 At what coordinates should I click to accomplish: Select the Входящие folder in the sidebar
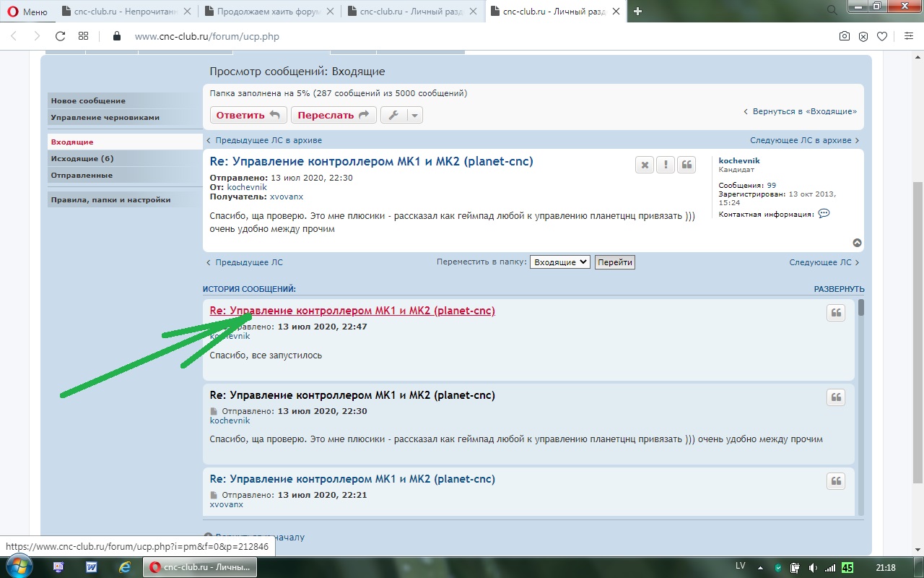(124, 142)
